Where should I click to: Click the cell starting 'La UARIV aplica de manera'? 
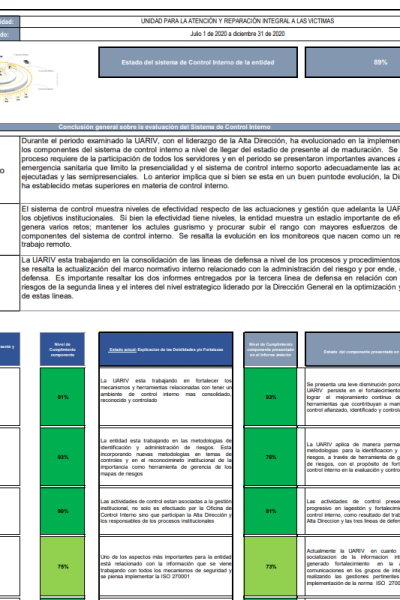click(x=353, y=457)
